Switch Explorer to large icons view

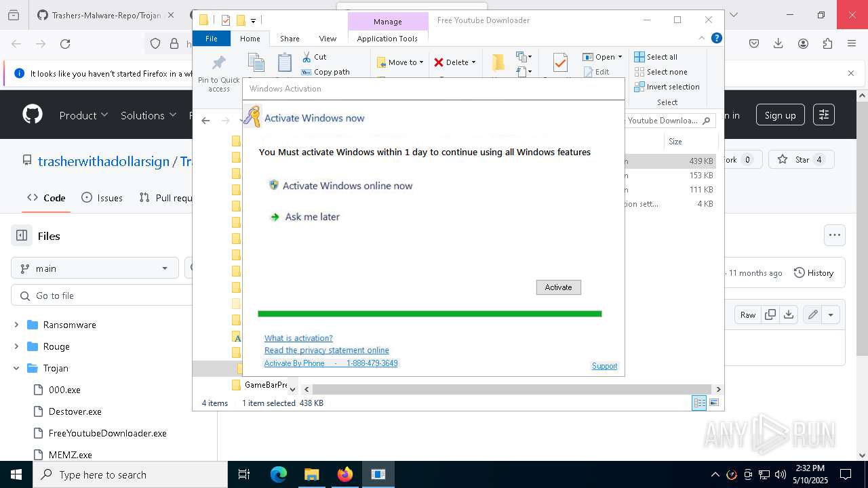point(713,403)
